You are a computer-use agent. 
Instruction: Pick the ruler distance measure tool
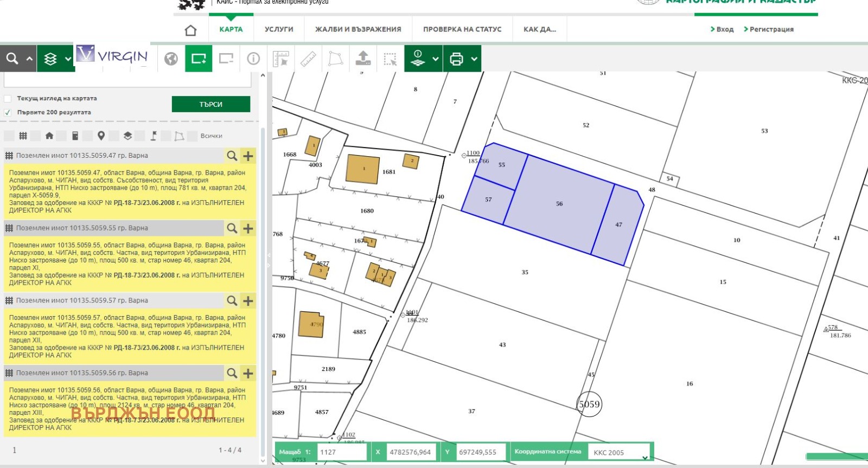(x=308, y=59)
